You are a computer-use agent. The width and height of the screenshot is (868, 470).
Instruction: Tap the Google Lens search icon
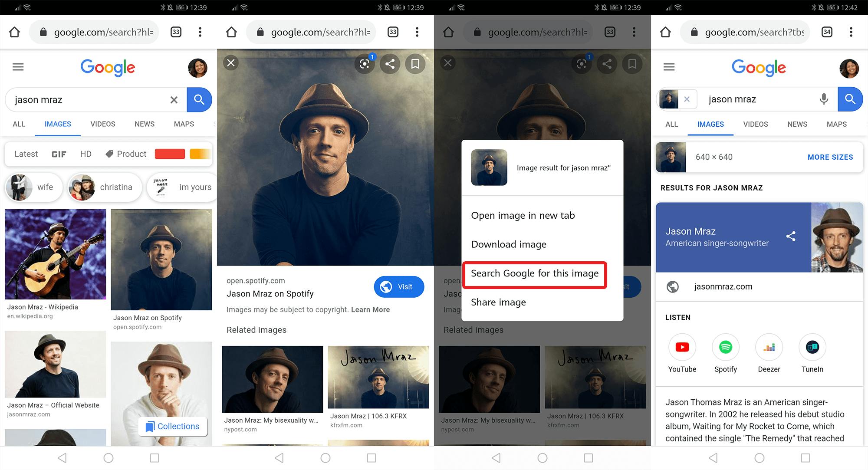click(363, 65)
